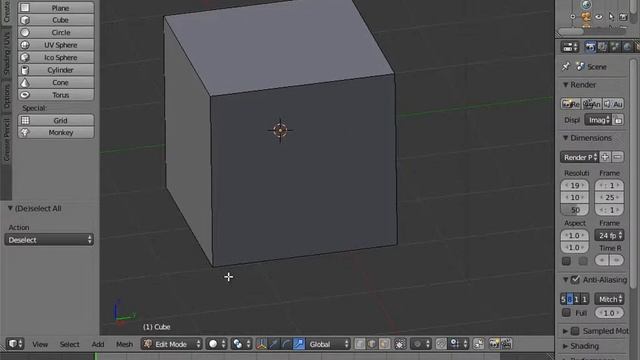Open the Global transform orientation dropdown
The image size is (640, 360).
pyautogui.click(x=328, y=344)
